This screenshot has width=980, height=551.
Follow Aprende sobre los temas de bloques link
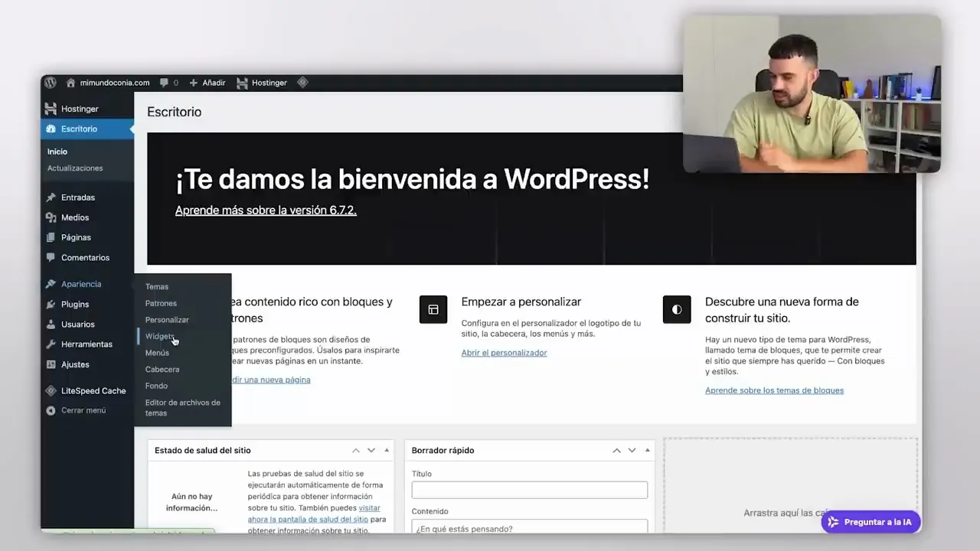[x=774, y=390]
